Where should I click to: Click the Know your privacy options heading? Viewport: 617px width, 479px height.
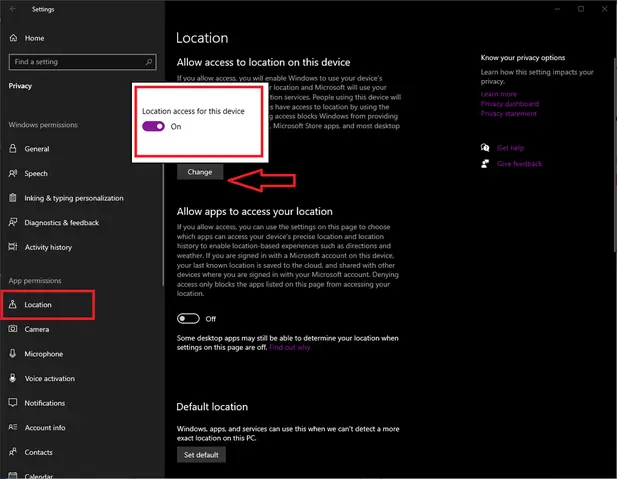[523, 57]
